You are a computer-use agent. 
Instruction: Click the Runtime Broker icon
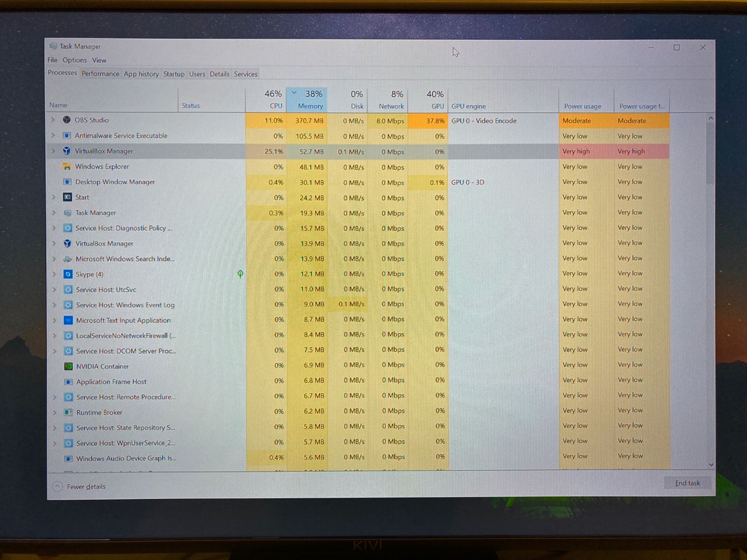[68, 412]
